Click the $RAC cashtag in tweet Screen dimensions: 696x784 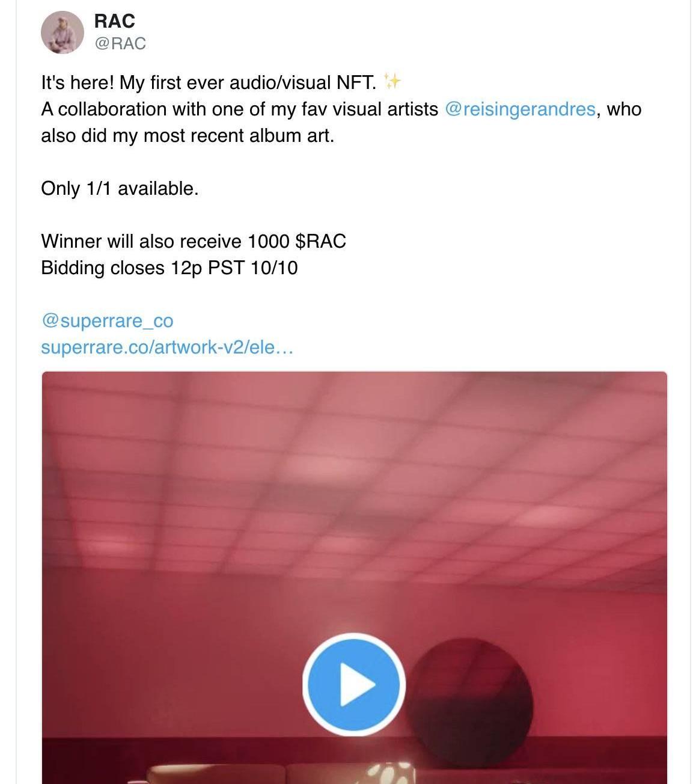point(320,241)
